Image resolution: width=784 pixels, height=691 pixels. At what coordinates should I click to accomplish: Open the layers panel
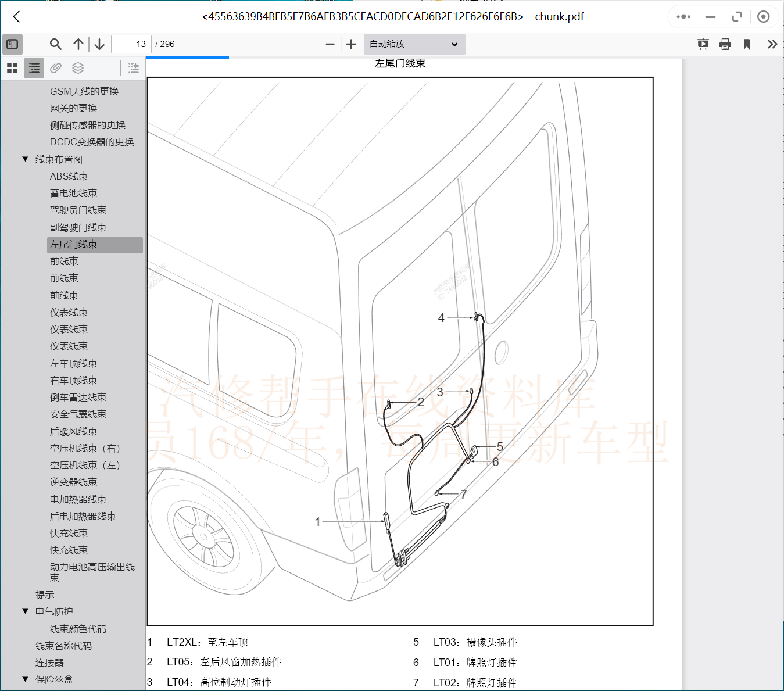[x=77, y=68]
